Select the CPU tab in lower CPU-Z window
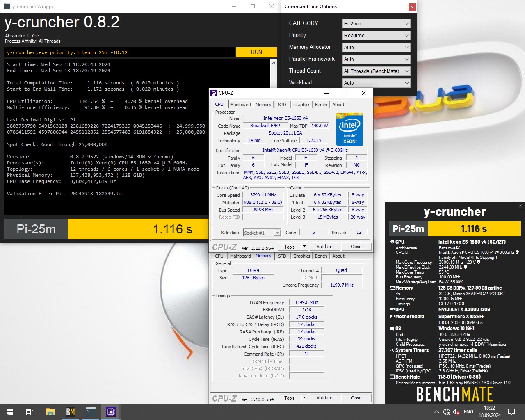The height and width of the screenshot is (420, 525). click(x=219, y=256)
